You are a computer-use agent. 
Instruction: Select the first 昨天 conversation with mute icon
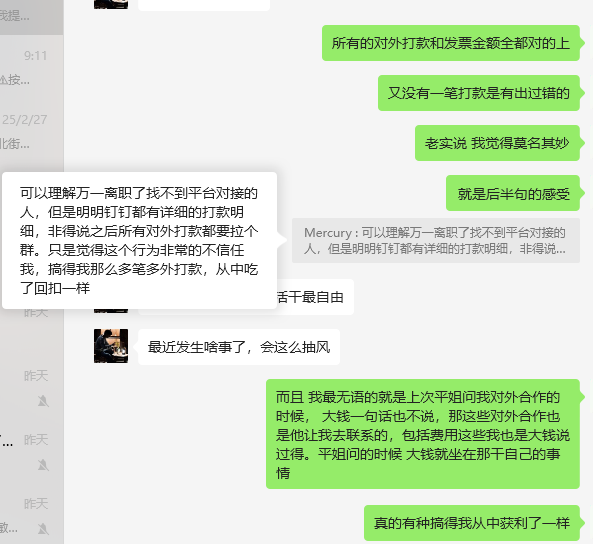tap(32, 387)
